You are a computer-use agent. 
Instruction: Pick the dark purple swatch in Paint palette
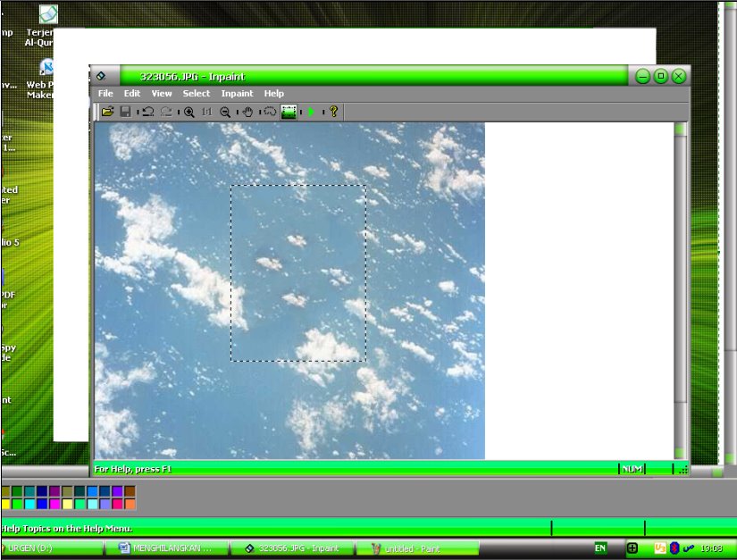[54, 491]
